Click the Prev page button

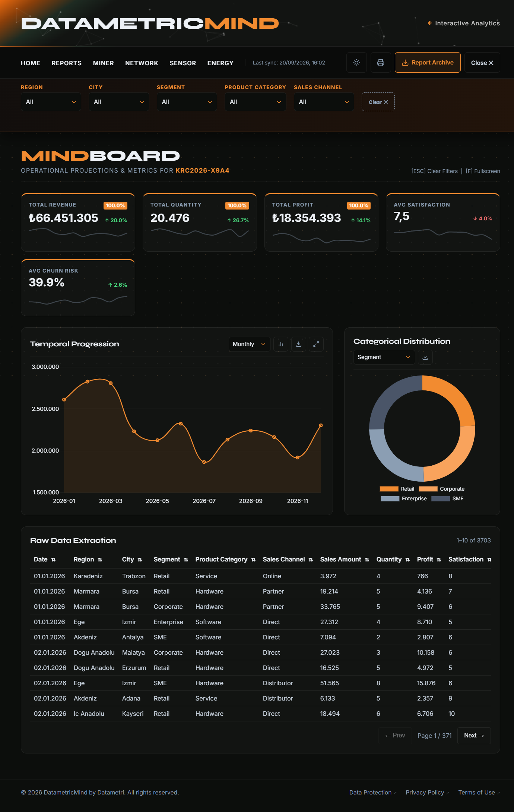pyautogui.click(x=395, y=736)
